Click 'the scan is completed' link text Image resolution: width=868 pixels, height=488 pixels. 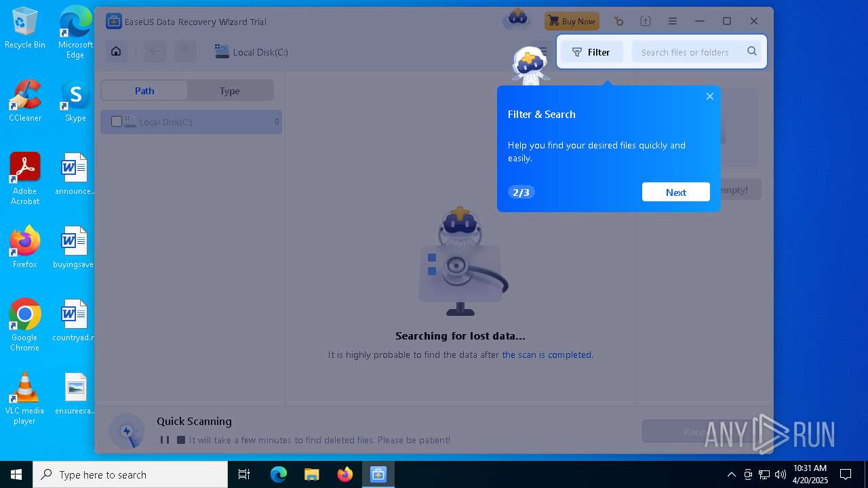pos(547,354)
